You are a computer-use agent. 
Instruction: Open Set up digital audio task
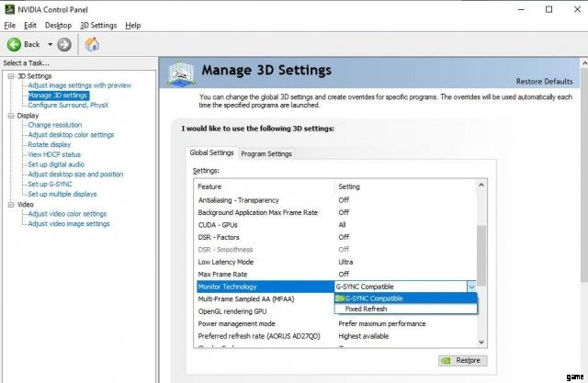coord(56,164)
